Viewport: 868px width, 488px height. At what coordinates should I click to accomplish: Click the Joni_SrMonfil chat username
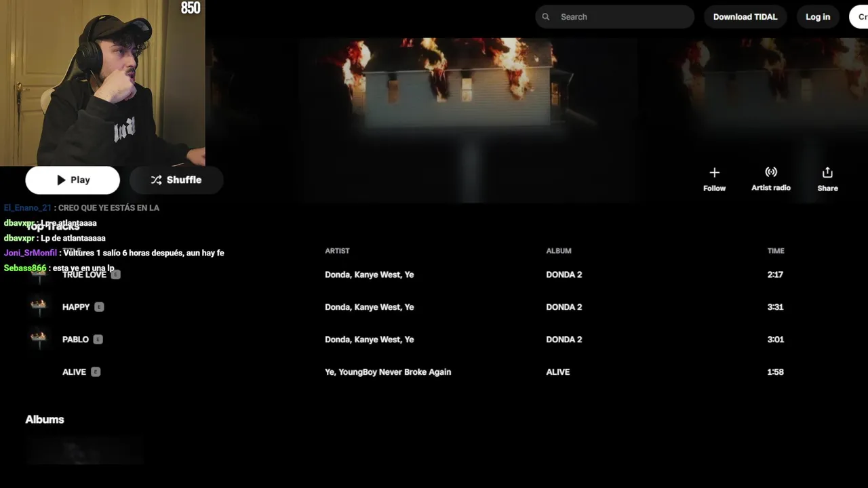[x=31, y=253]
